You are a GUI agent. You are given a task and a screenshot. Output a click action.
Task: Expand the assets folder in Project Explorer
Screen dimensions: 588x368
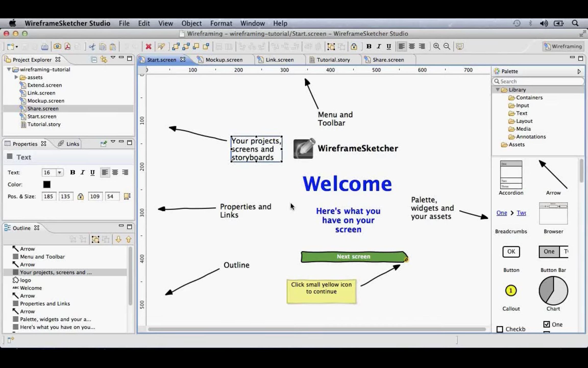17,77
